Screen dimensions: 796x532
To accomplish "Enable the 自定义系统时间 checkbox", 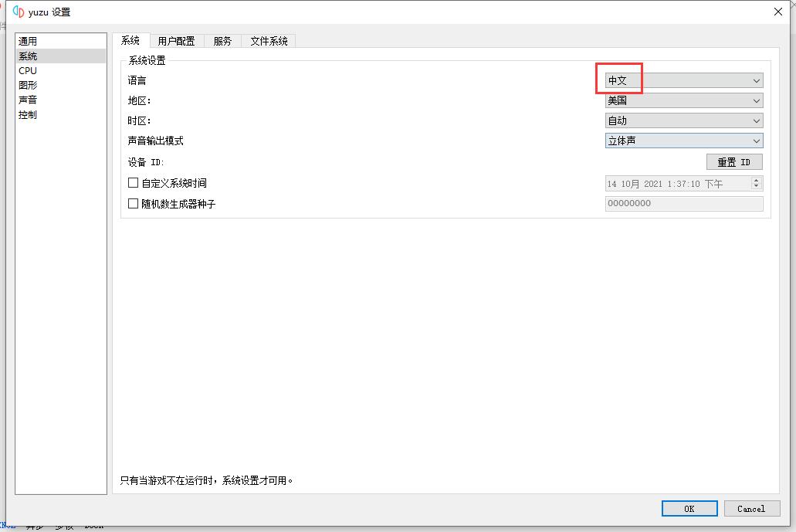I will pyautogui.click(x=133, y=183).
